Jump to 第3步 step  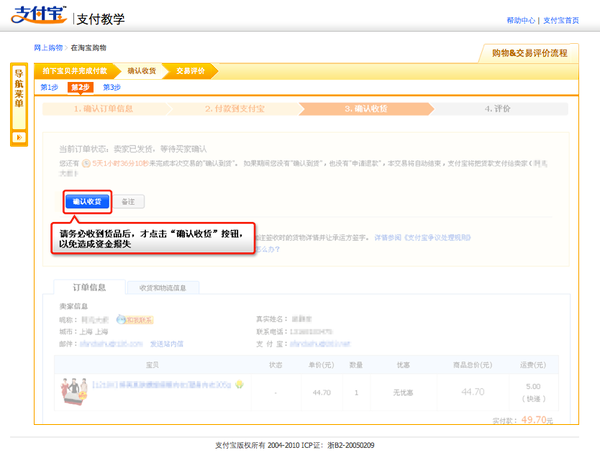click(111, 88)
